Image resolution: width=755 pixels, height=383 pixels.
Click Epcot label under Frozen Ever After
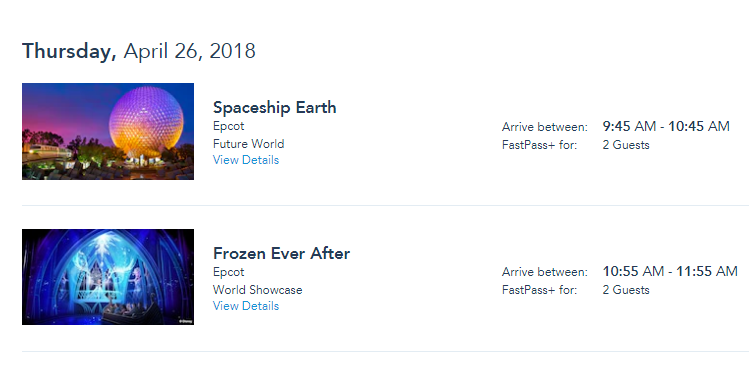point(229,272)
